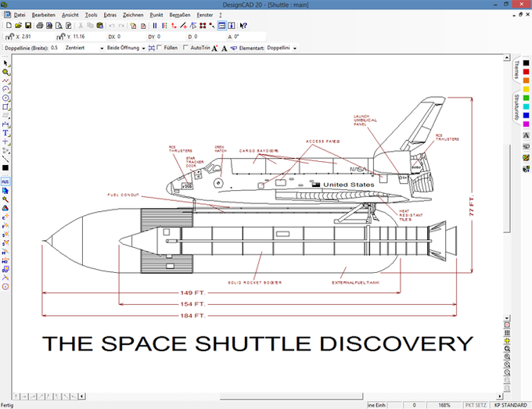Click the yellow cross pan icon

click(x=507, y=341)
